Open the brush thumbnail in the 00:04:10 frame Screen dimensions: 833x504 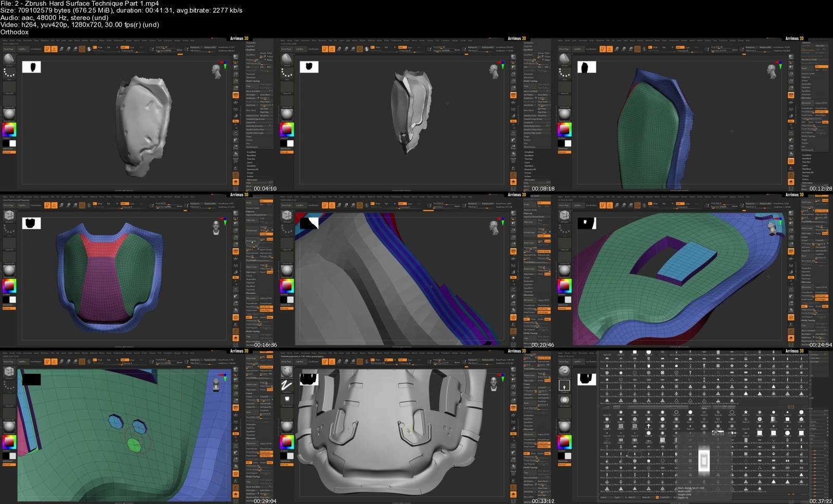click(9, 59)
